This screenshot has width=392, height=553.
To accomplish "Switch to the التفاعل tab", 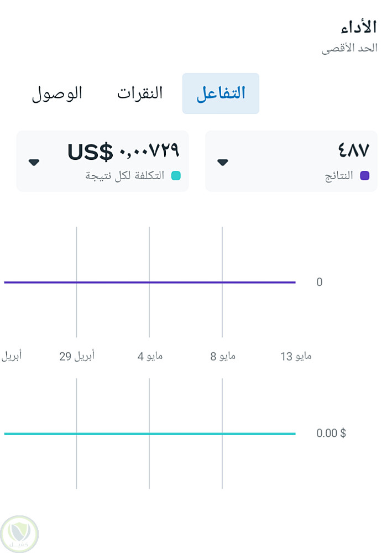I will [221, 93].
